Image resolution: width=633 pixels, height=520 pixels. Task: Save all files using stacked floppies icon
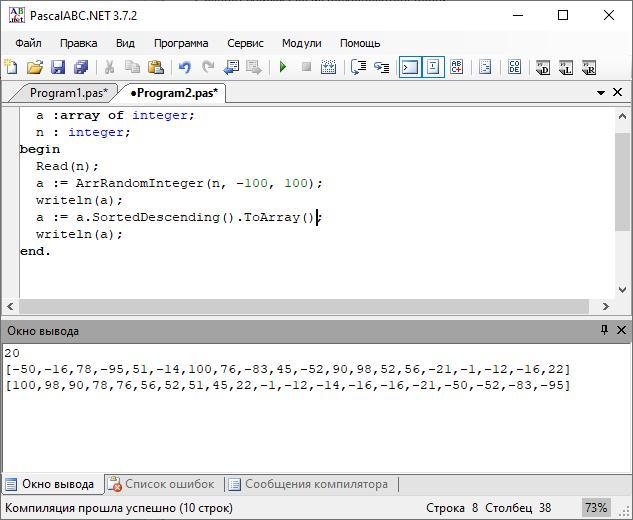click(82, 67)
